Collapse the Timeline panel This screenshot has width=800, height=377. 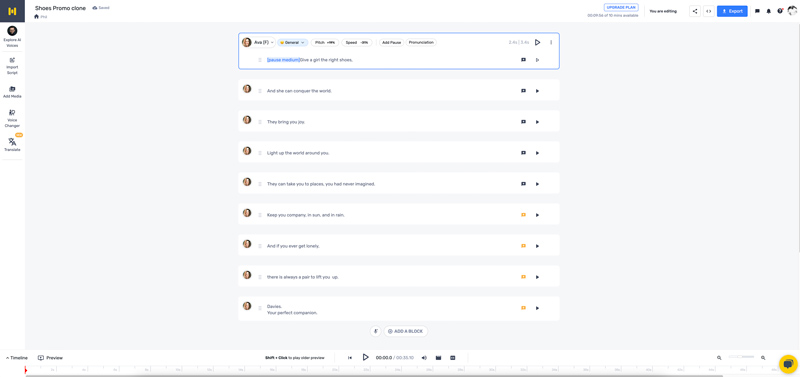17,358
